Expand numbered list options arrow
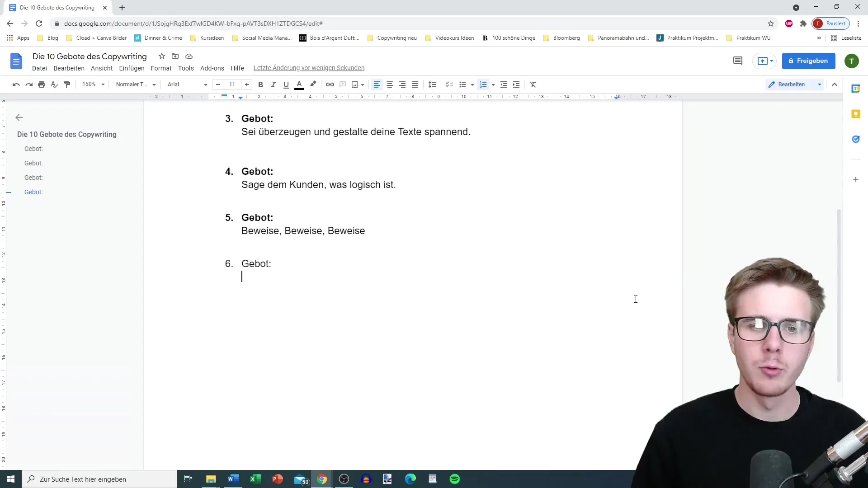 click(493, 84)
